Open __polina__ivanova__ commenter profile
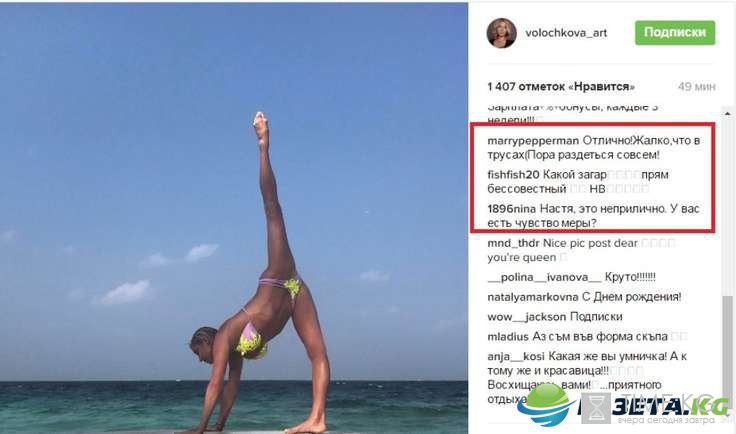The width and height of the screenshot is (736, 434). coord(544,277)
